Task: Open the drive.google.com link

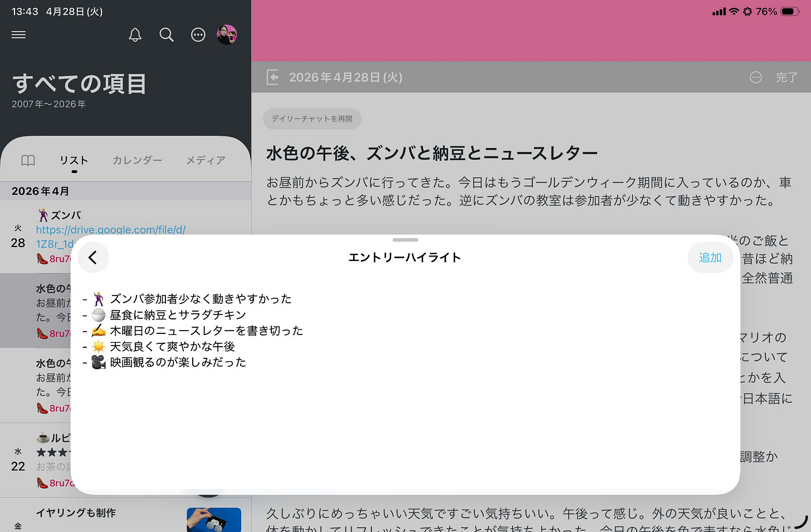Action: pyautogui.click(x=110, y=230)
